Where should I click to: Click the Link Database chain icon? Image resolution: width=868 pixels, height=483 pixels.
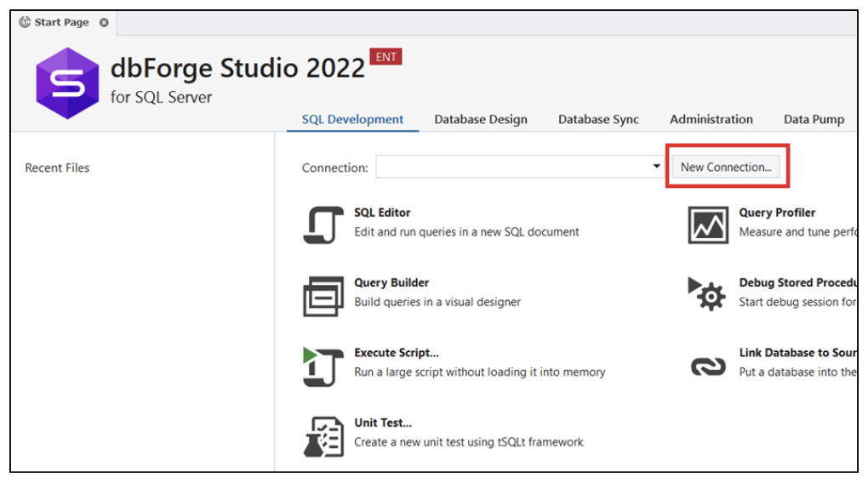pos(708,367)
